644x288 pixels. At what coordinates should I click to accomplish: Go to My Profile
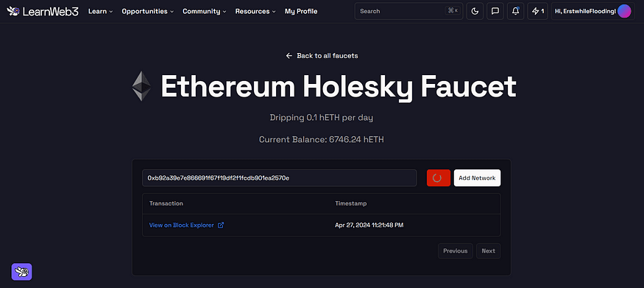click(301, 11)
